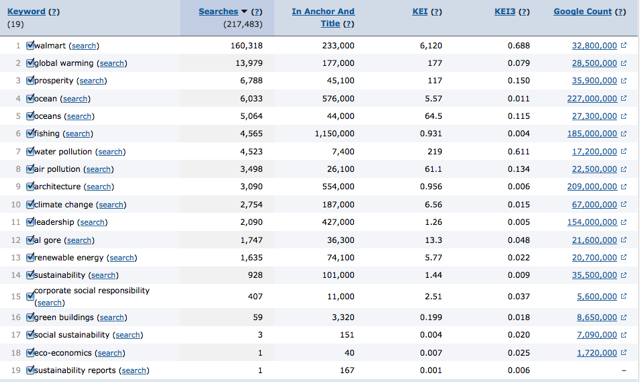
Task: Open external link icon beside walmart Google count
Action: [x=623, y=45]
